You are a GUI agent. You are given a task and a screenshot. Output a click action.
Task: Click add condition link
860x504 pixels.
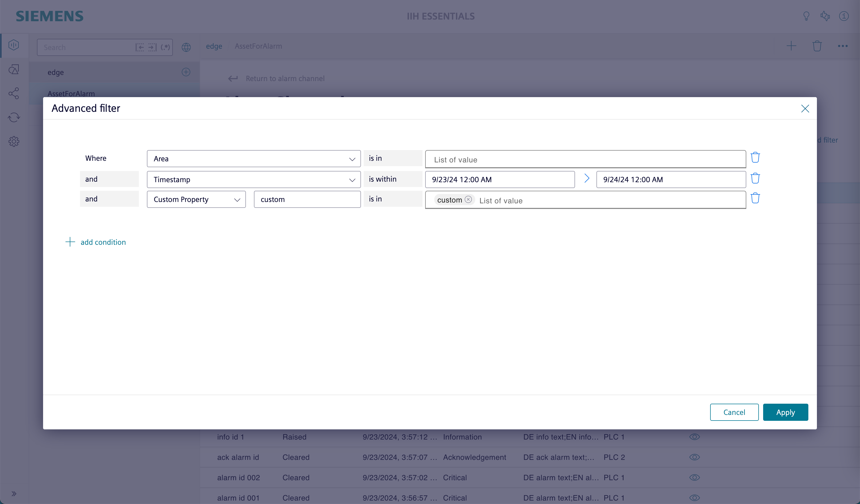103,242
